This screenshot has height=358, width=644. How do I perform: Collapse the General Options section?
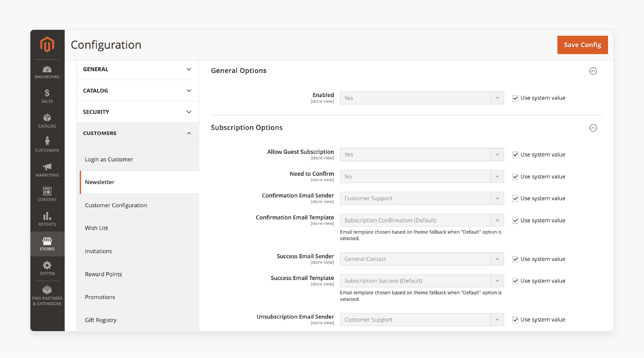593,71
